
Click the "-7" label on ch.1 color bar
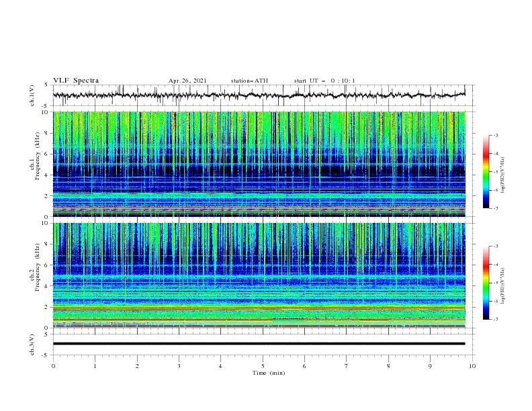[495, 208]
